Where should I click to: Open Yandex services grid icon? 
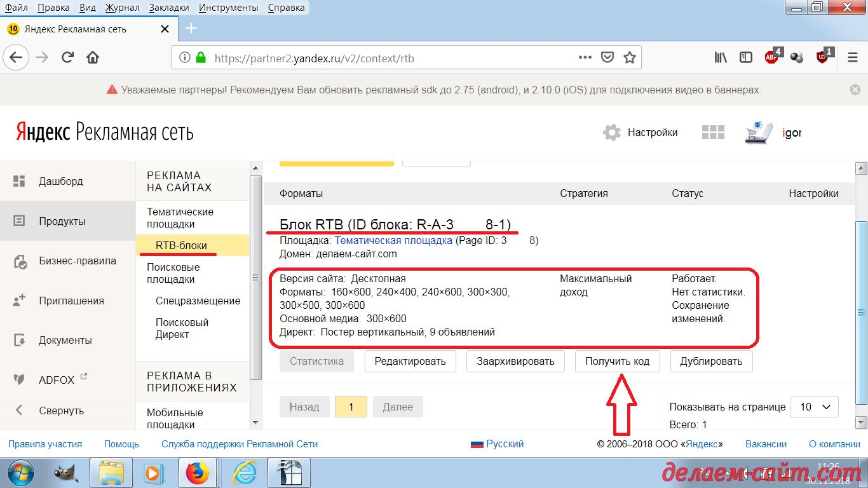(x=713, y=132)
